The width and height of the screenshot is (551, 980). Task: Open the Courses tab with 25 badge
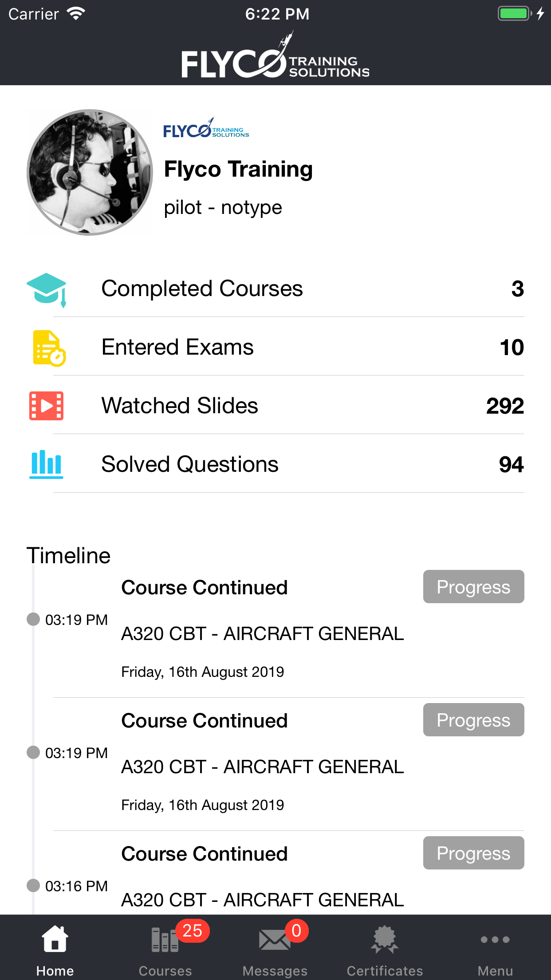(165, 947)
